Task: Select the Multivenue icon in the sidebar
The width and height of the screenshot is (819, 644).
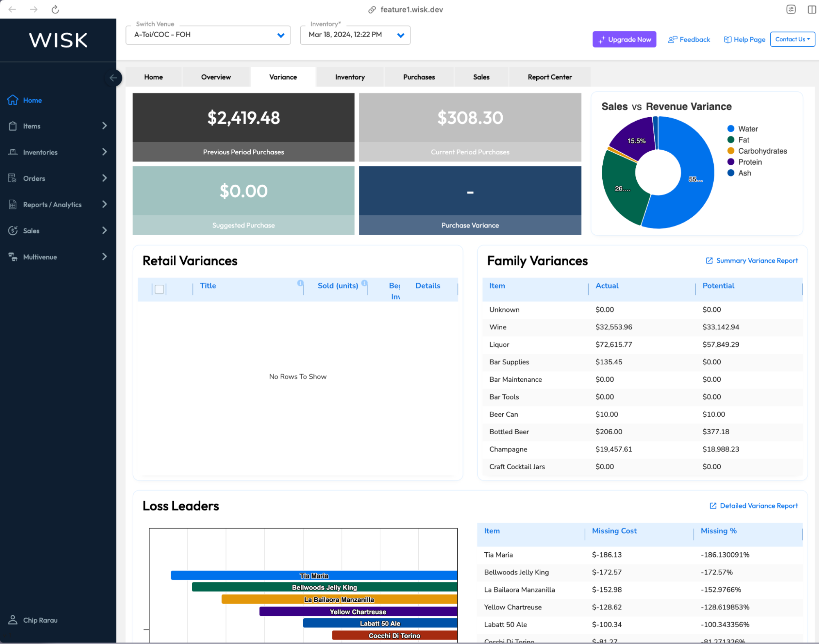Action: (x=13, y=256)
